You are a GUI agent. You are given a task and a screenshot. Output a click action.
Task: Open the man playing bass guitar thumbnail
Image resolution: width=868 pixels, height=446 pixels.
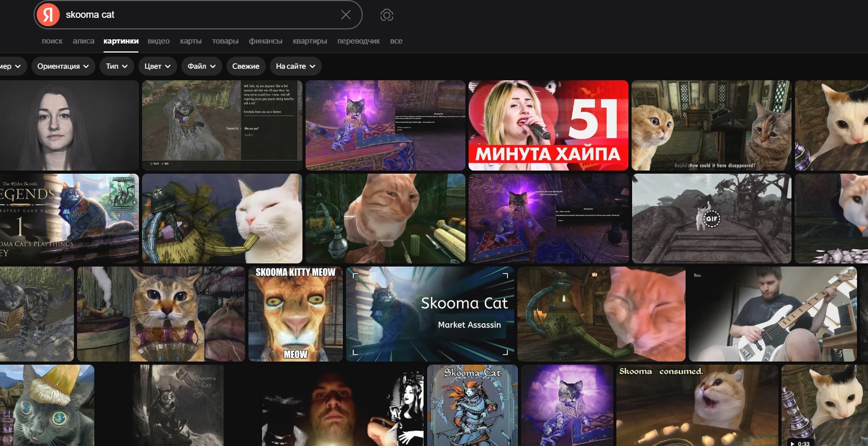[x=773, y=314]
